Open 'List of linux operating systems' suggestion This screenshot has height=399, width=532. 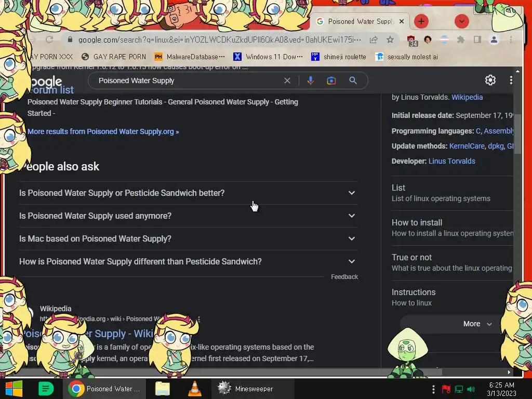453,193
